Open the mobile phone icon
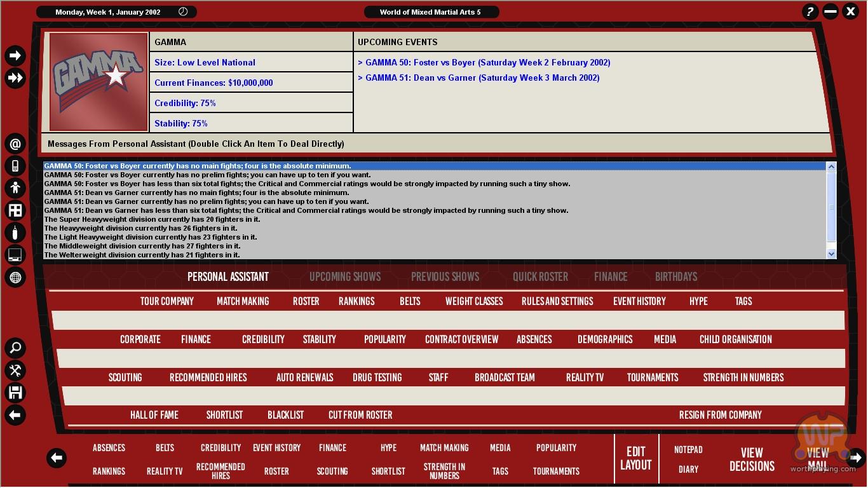 coord(15,166)
